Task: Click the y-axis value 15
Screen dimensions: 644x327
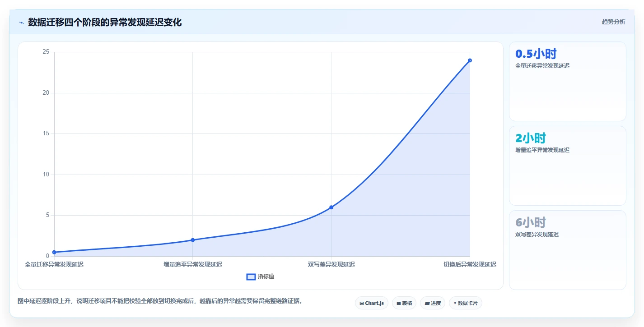Action: tap(46, 134)
